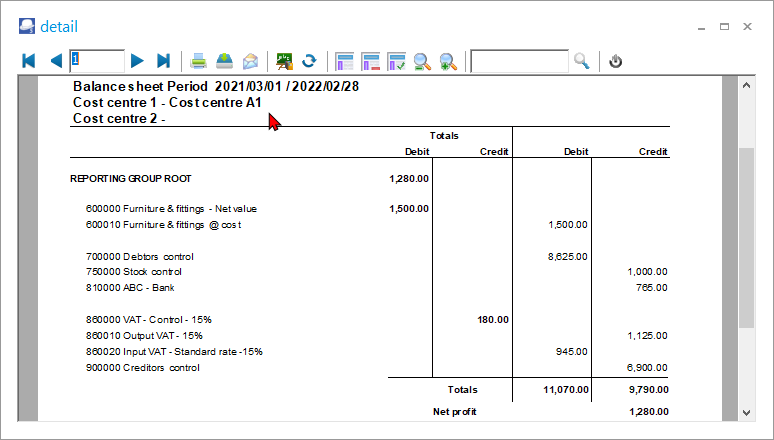Jump to the last report page
The width and height of the screenshot is (774, 440).
point(163,61)
